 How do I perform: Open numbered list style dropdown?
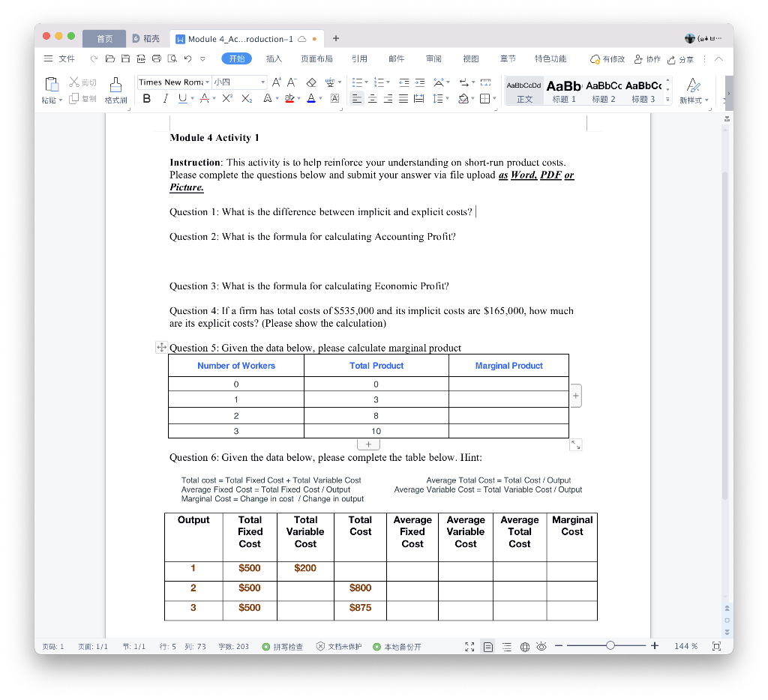click(388, 82)
